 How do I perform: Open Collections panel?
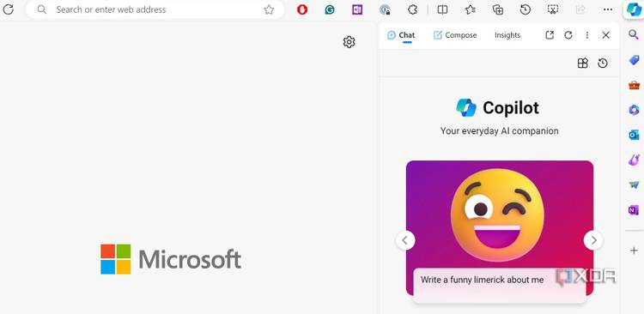[498, 9]
